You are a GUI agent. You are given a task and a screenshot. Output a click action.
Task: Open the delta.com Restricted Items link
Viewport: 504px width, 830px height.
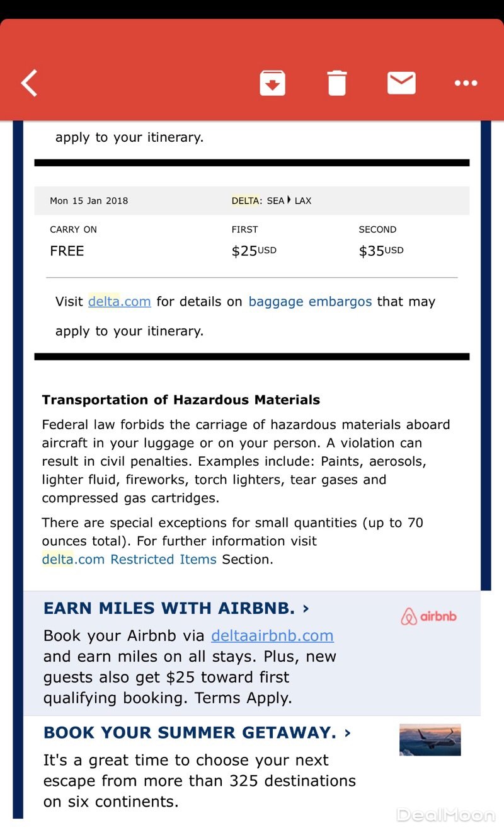click(129, 559)
